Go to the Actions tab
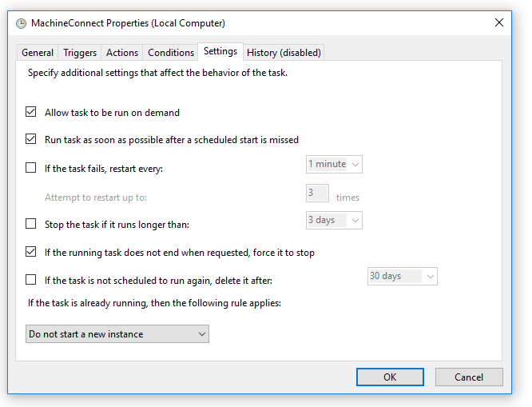This screenshot has width=532, height=407. click(x=122, y=53)
